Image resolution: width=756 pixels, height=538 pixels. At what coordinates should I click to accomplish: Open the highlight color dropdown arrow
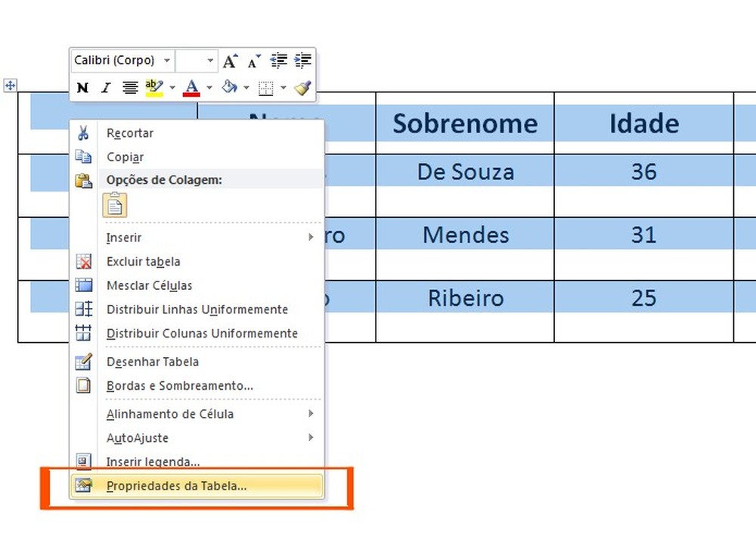click(x=172, y=88)
